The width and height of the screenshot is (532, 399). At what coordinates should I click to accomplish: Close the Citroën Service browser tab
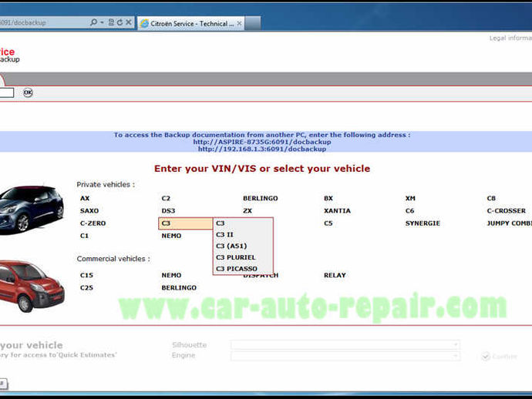pyautogui.click(x=239, y=23)
